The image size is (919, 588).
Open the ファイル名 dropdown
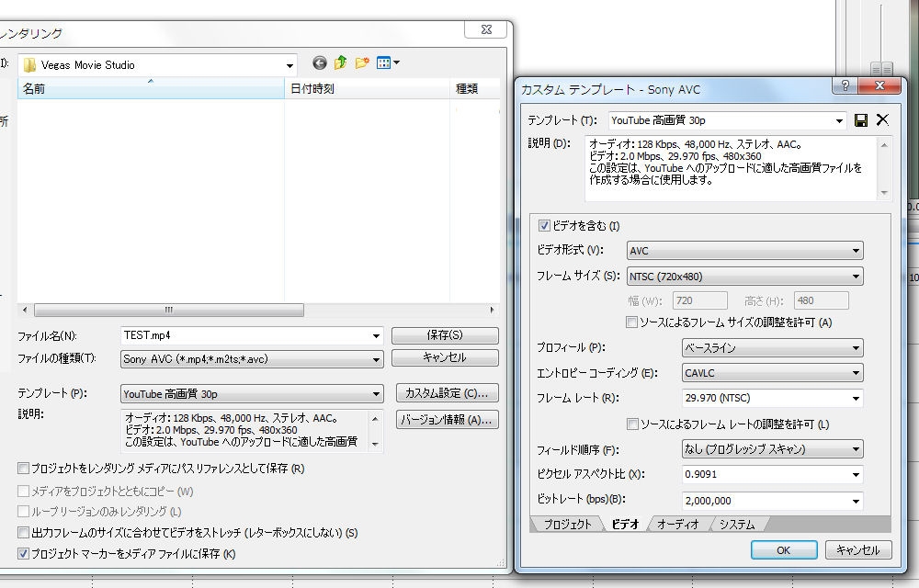[x=376, y=335]
